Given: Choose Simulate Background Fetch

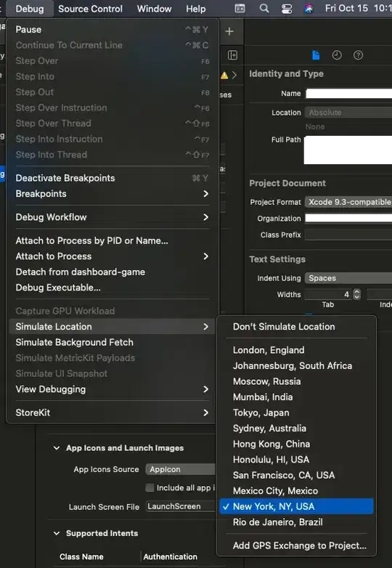Looking at the screenshot, I should point(113,342).
